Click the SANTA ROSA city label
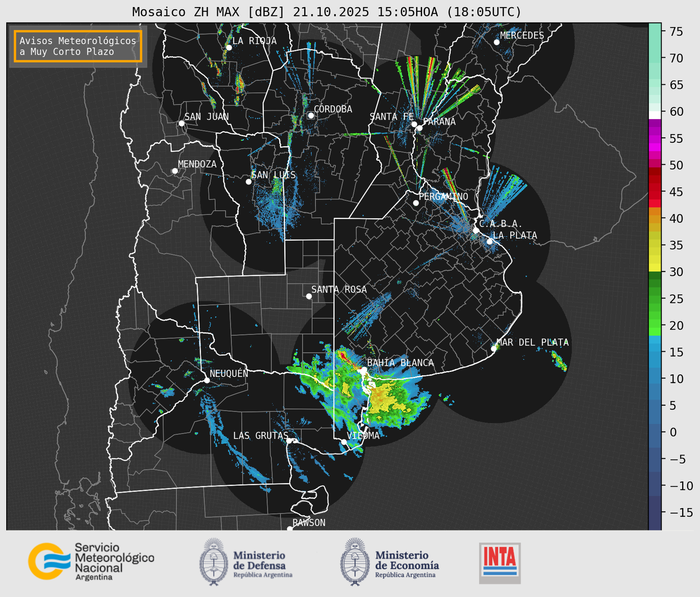The width and height of the screenshot is (700, 597). click(x=339, y=289)
